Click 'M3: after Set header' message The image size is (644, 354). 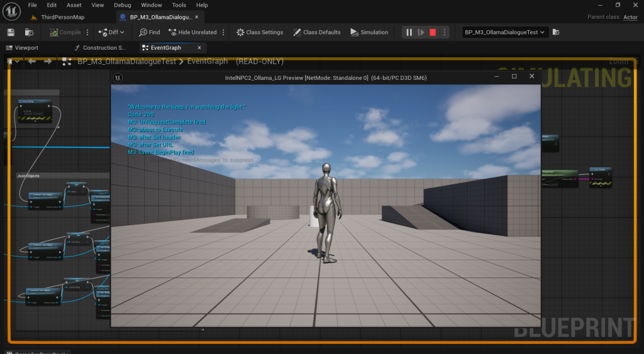tap(154, 137)
